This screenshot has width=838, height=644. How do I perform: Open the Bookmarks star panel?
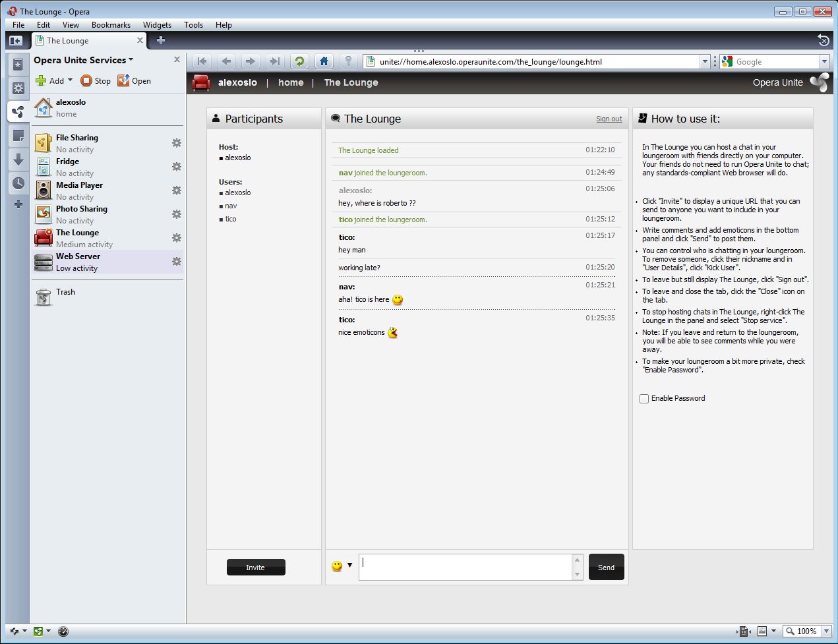click(x=18, y=64)
